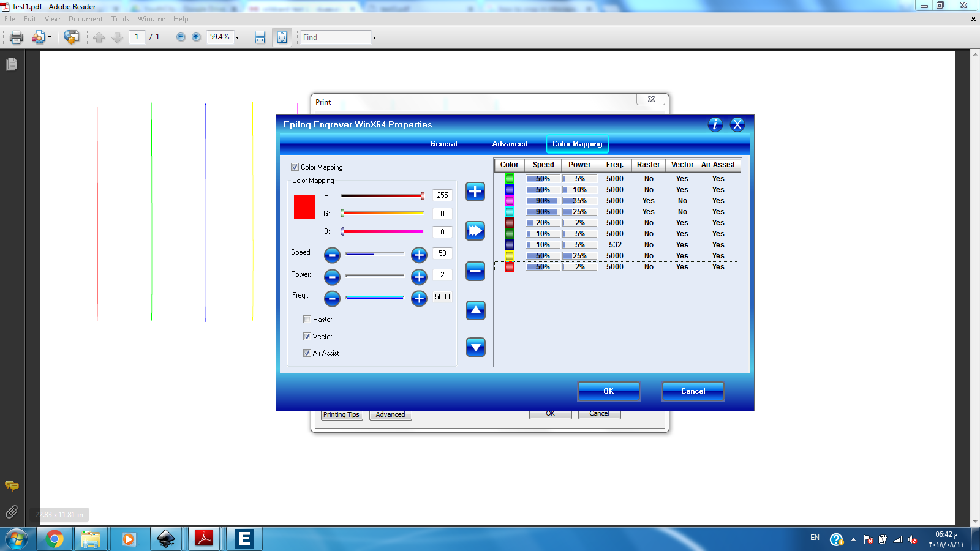980x551 pixels.
Task: Add a new color mapping entry with plus button
Action: point(475,192)
